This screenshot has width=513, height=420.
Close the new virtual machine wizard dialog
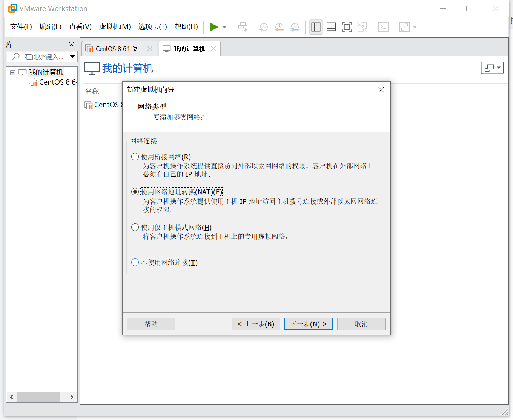click(381, 89)
